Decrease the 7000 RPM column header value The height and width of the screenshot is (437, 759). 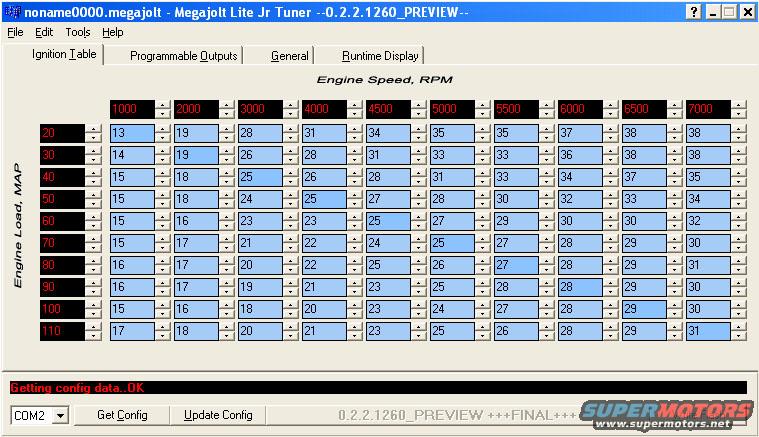click(x=738, y=114)
